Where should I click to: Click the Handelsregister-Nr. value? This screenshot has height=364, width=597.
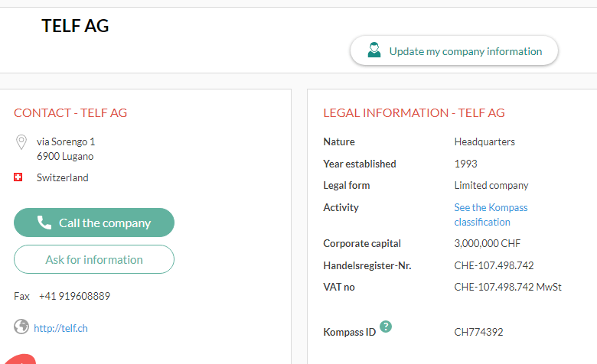pyautogui.click(x=494, y=265)
